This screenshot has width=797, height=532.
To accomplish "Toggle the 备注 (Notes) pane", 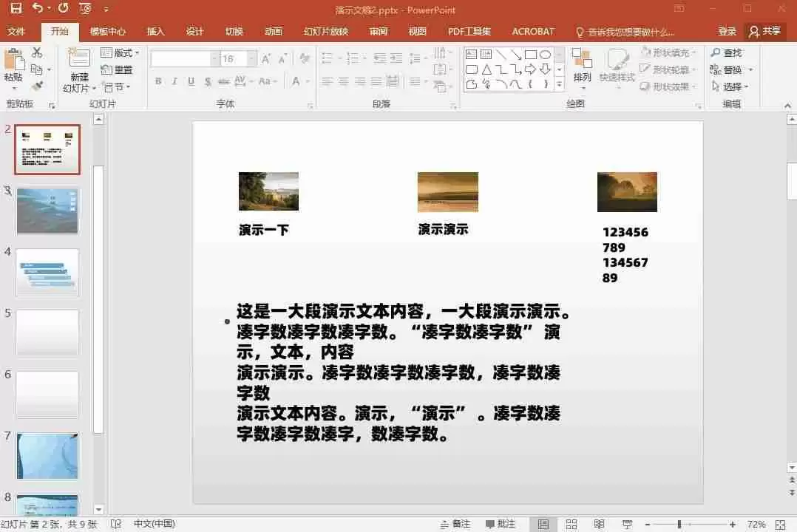I will [454, 523].
